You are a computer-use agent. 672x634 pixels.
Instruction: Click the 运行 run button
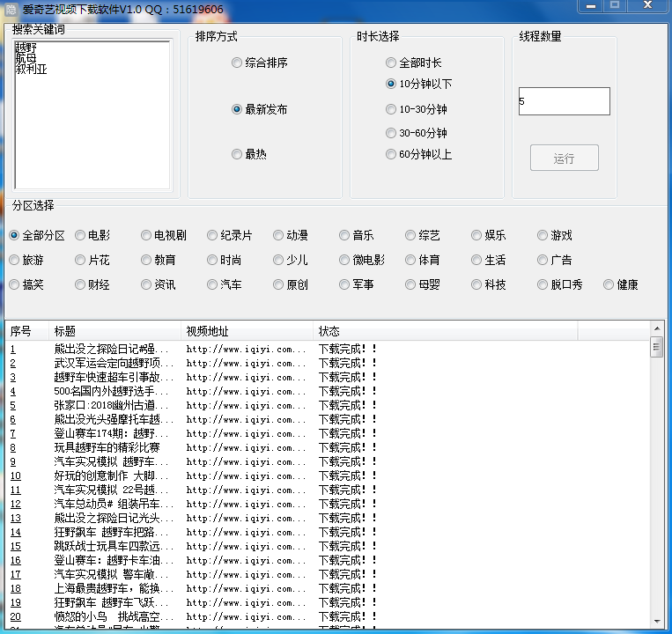(564, 158)
